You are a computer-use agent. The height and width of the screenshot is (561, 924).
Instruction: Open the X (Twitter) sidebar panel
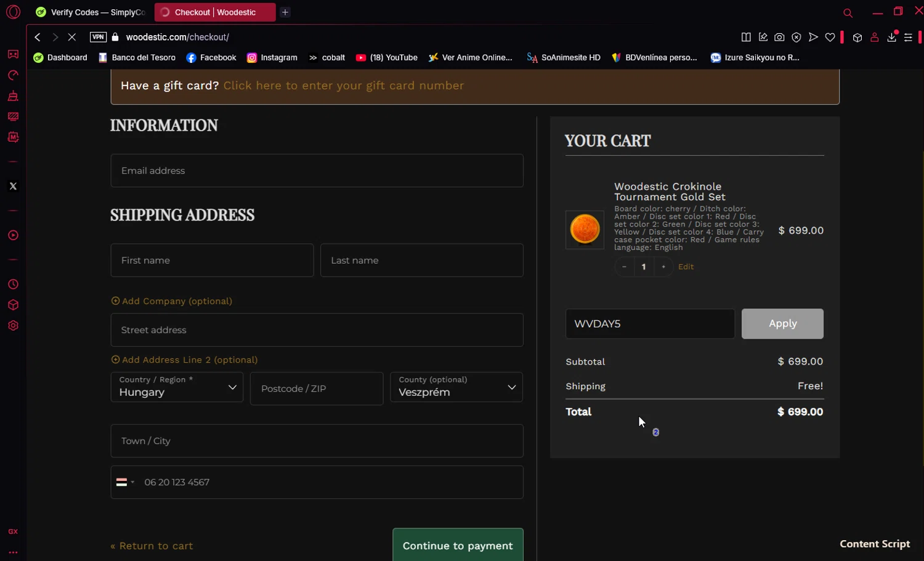(13, 186)
